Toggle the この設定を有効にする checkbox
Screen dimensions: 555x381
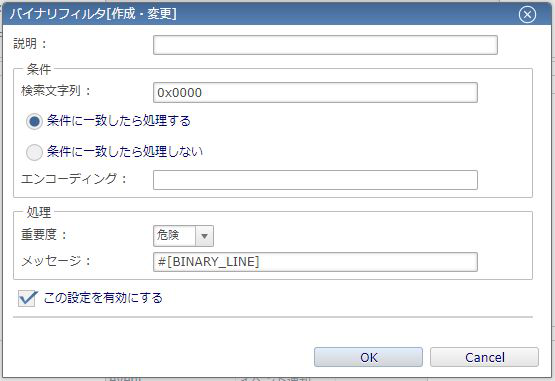tap(27, 298)
